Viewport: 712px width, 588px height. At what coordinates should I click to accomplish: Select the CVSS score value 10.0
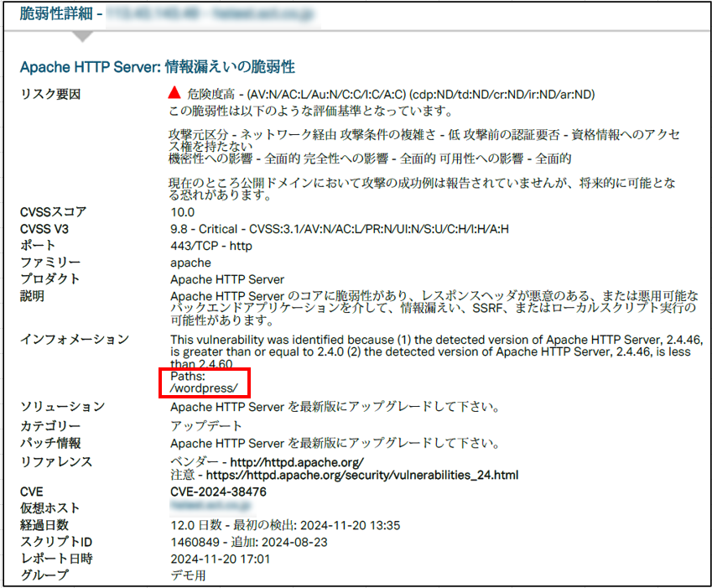[183, 212]
